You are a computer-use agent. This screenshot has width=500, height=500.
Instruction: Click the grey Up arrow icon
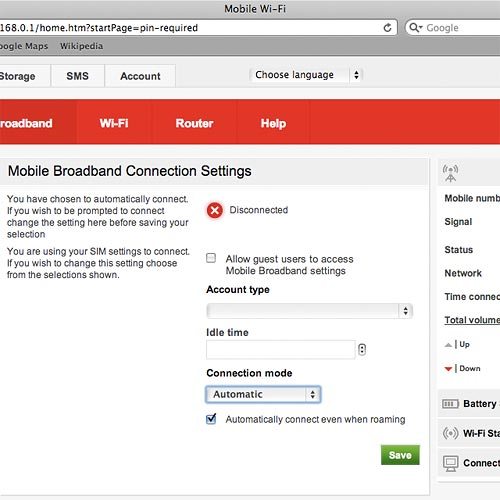tap(448, 345)
